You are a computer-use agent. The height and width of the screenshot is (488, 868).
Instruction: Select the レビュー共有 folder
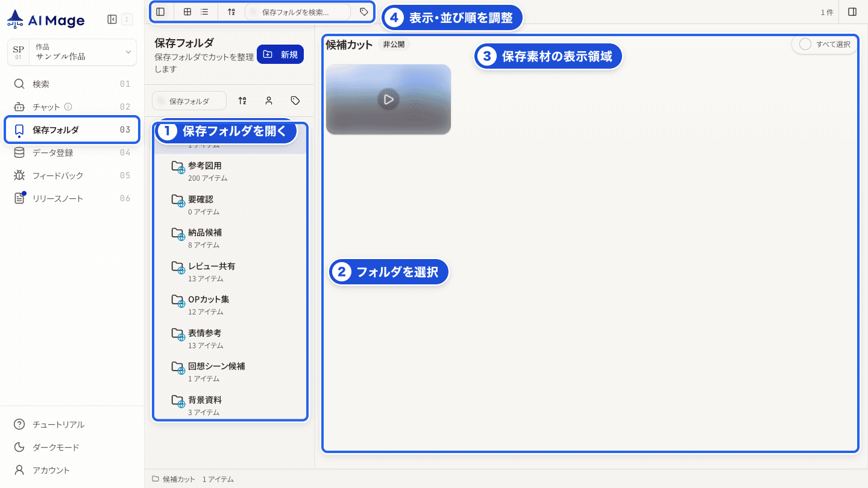coord(230,272)
